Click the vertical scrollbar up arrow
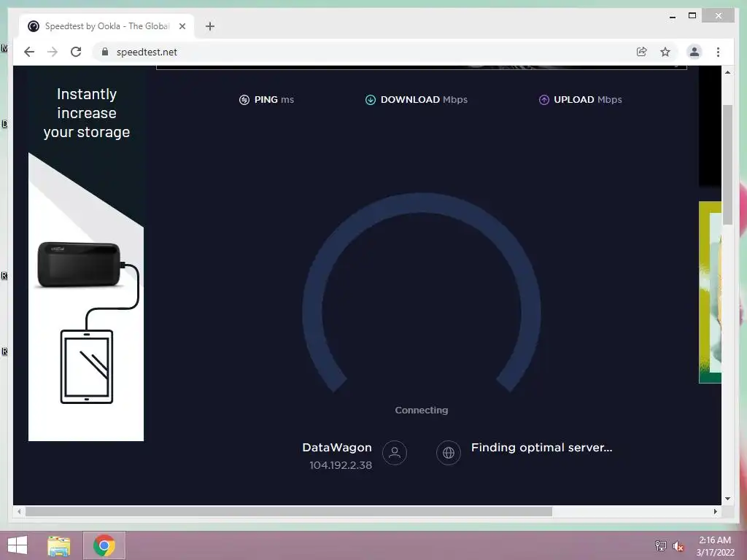The width and height of the screenshot is (747, 560). click(727, 72)
